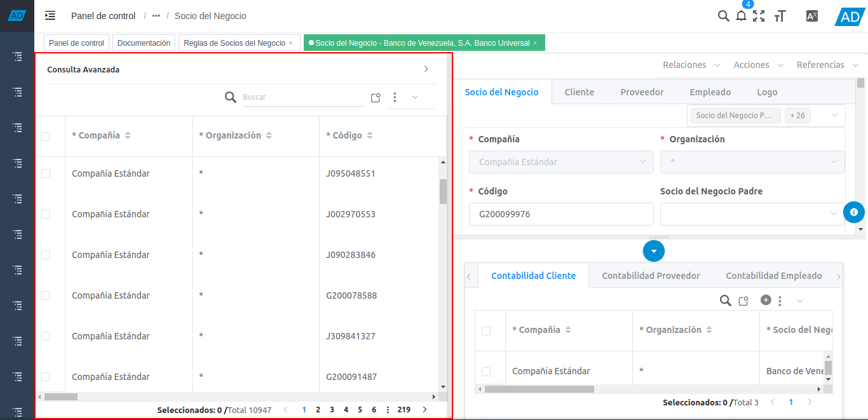Click search magnifier in Contabilidad Cliente toolbar
The image size is (868, 420).
[725, 301]
